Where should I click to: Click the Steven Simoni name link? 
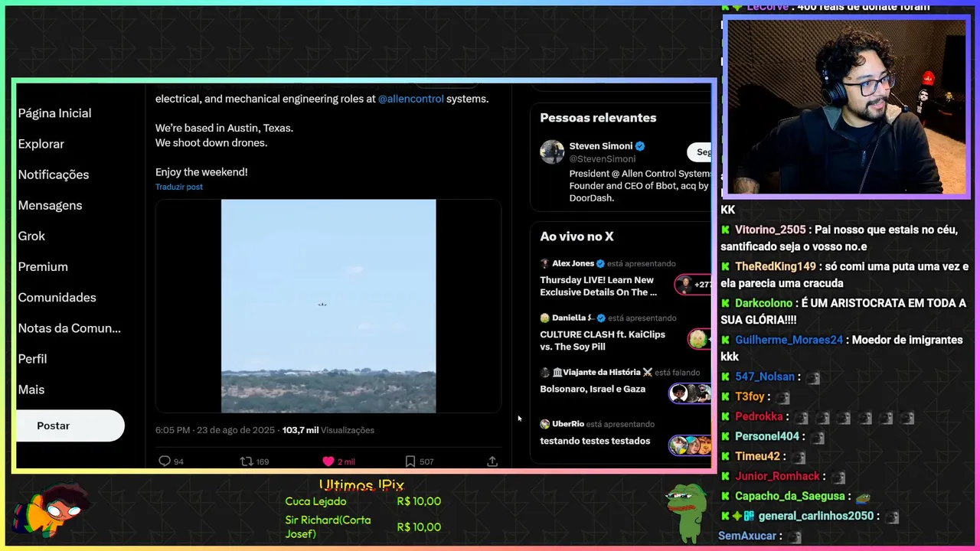point(600,146)
